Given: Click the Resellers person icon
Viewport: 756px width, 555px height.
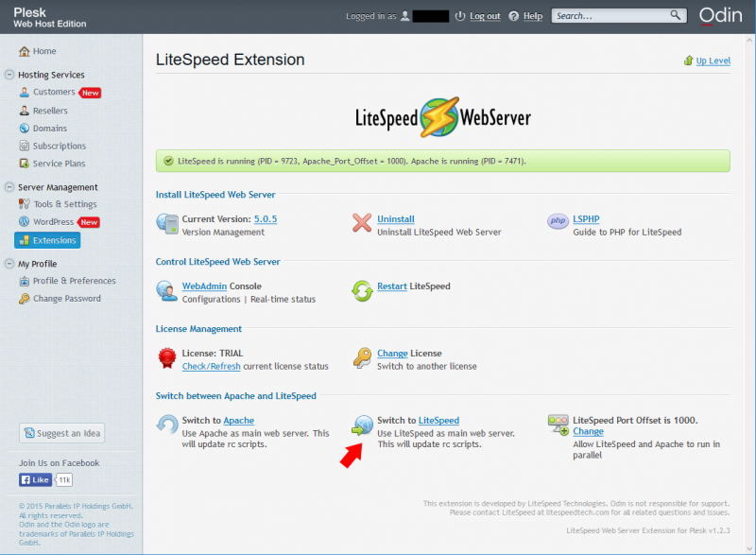Looking at the screenshot, I should [x=25, y=111].
